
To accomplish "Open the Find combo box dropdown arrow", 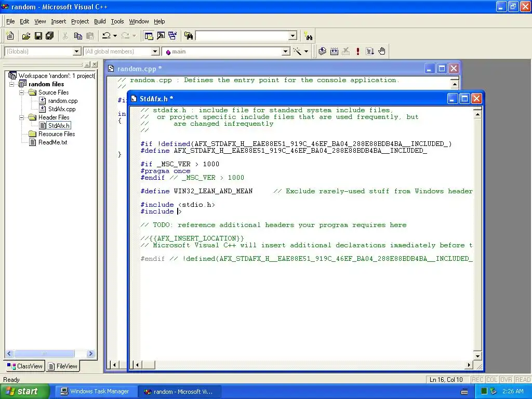I will point(293,36).
